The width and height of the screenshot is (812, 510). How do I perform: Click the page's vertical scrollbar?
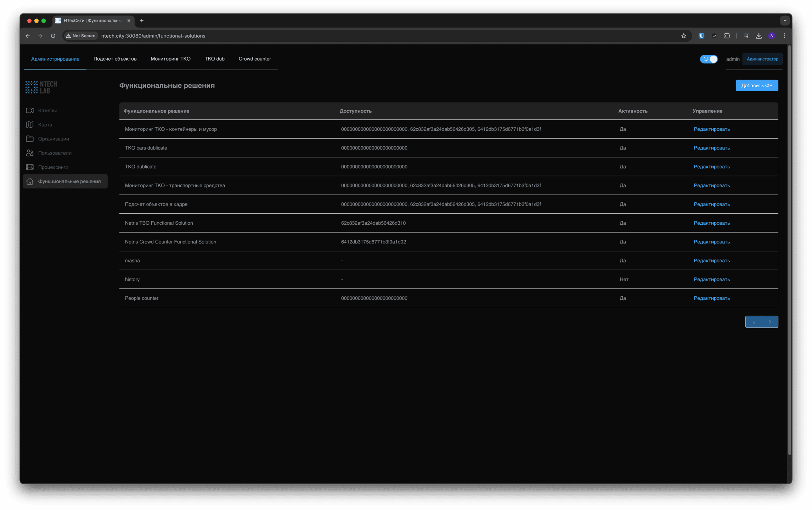click(789, 248)
